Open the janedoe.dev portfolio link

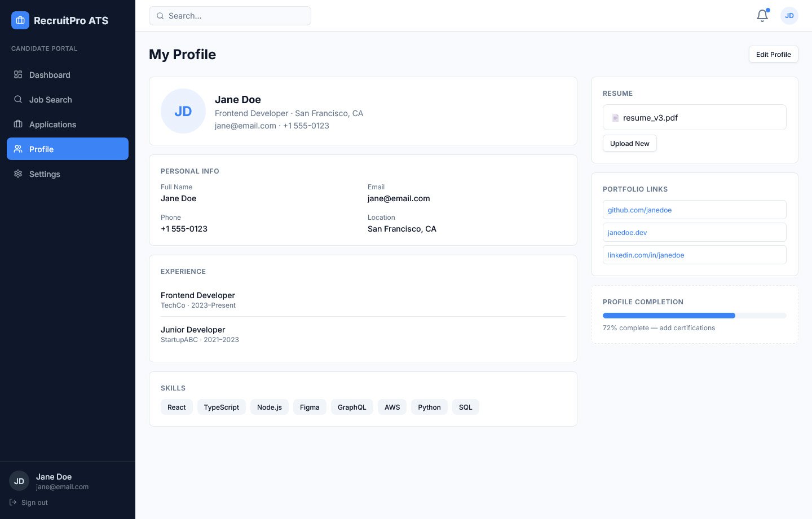click(x=627, y=233)
